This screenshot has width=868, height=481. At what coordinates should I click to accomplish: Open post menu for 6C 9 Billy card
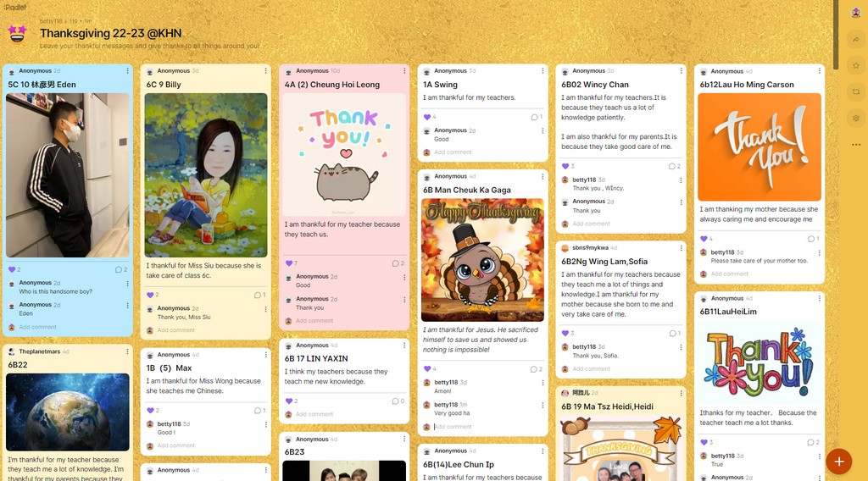(x=265, y=71)
